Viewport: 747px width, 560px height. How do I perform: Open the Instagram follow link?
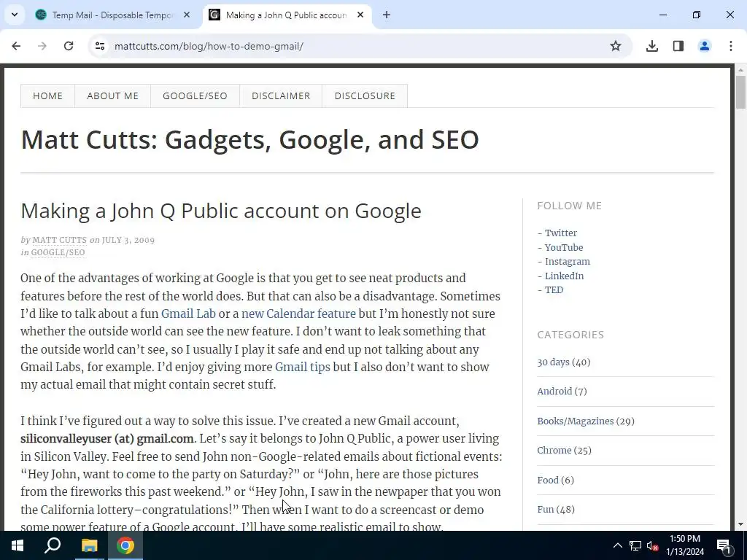pyautogui.click(x=568, y=262)
